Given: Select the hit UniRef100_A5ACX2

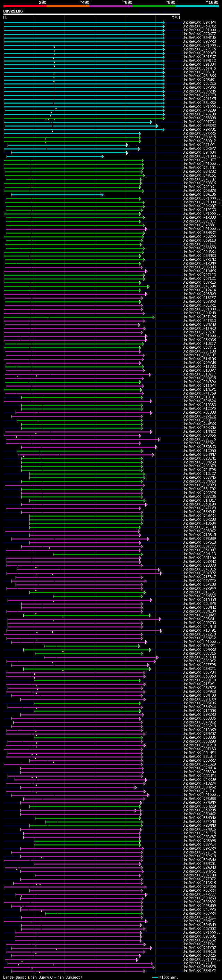Looking at the screenshot, I should click(x=199, y=26).
